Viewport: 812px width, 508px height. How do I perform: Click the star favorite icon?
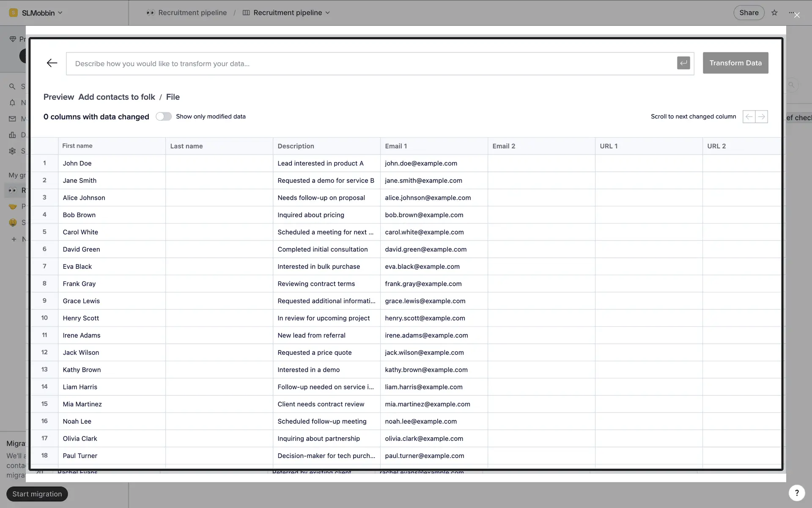774,13
